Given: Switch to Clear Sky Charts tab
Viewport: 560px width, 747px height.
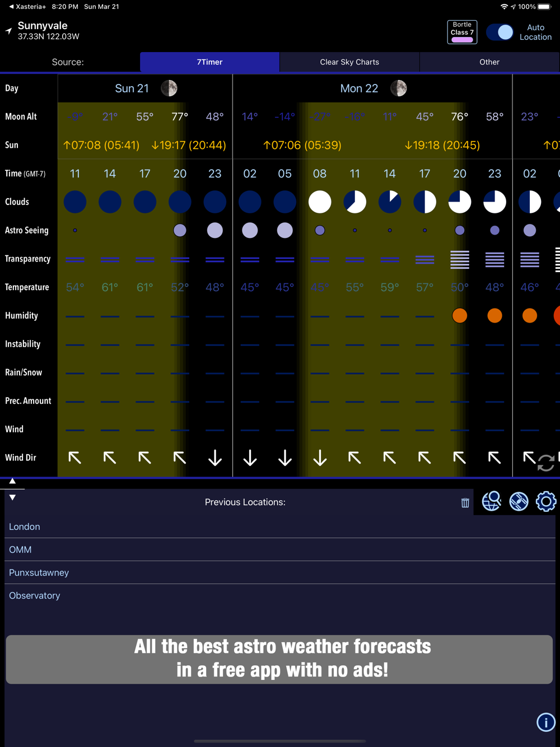Looking at the screenshot, I should pos(349,62).
